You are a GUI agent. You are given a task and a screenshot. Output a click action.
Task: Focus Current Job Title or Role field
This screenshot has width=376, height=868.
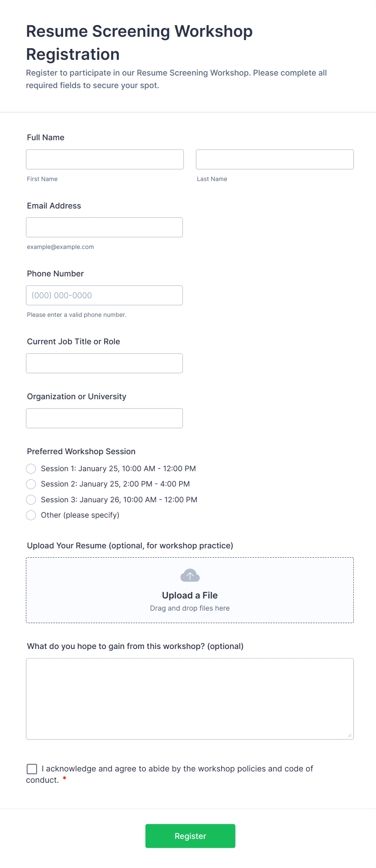tap(104, 363)
